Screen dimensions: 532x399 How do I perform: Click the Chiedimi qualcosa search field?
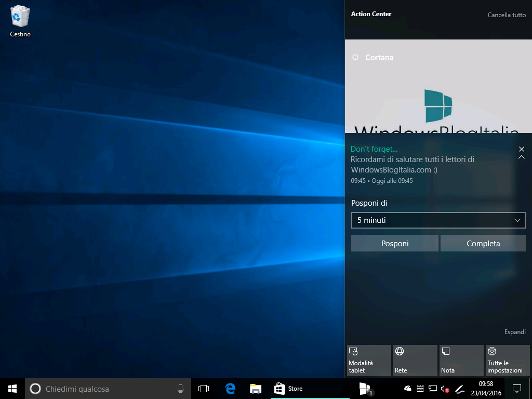click(x=108, y=389)
